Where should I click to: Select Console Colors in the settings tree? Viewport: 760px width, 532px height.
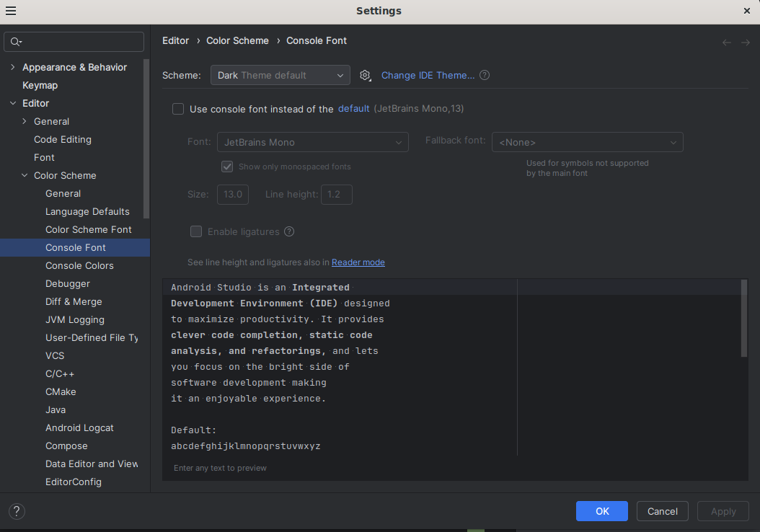pyautogui.click(x=79, y=265)
